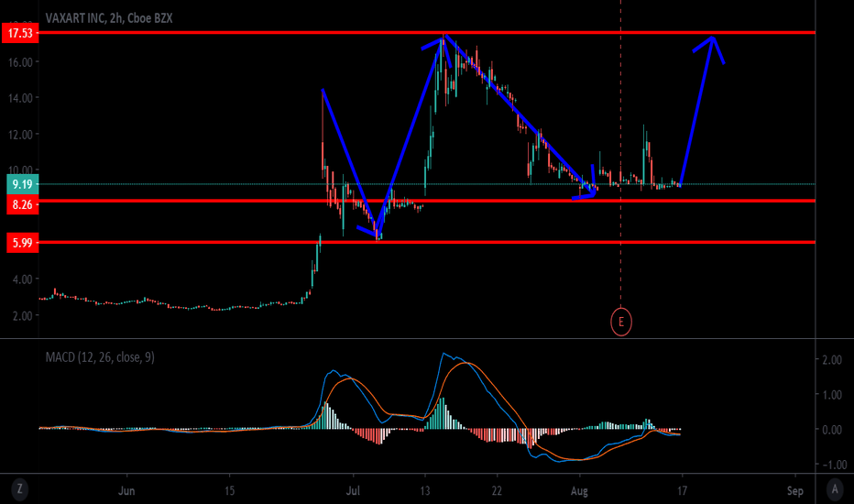Click the MACD 2.00 scale value
This screenshot has height=504, width=854.
(832, 359)
